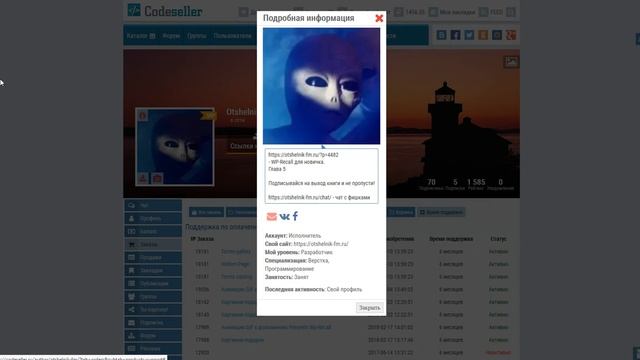Click inside the status text box with links
Viewport: 640px width, 360px height.
321,176
